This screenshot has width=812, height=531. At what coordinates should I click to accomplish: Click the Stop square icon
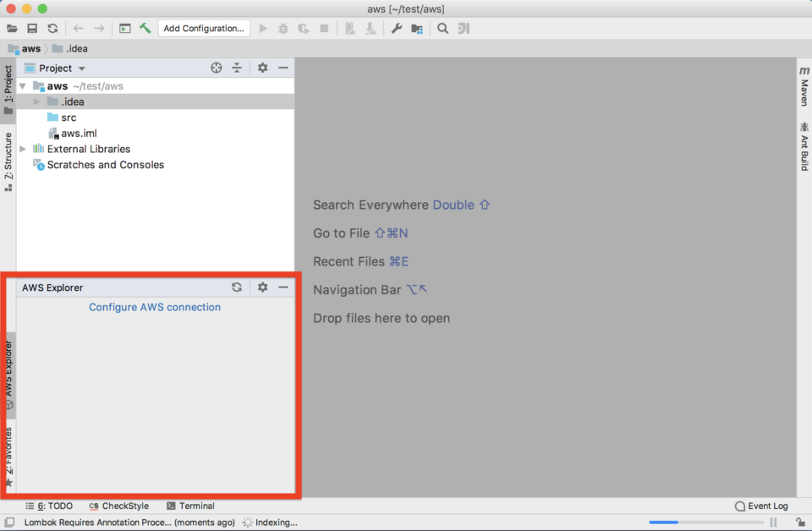[324, 29]
